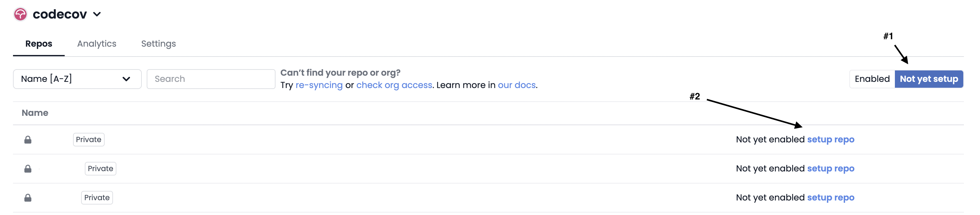Click setup repo for the second repository
980x215 pixels.
pyautogui.click(x=830, y=168)
